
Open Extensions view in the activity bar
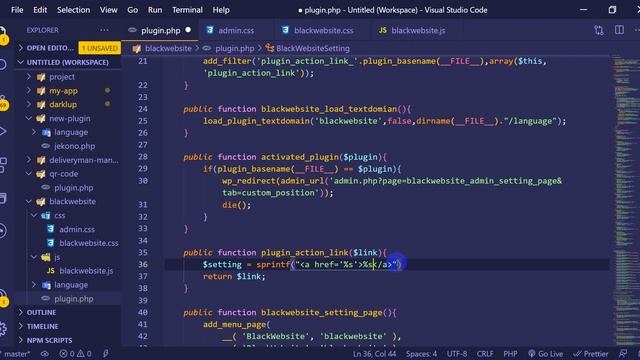[x=3, y=165]
